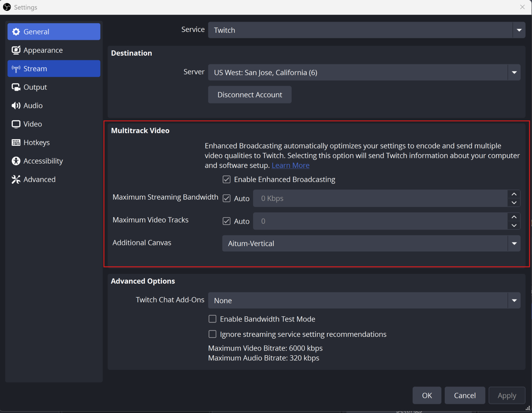The height and width of the screenshot is (413, 532).
Task: Click the Appearance display icon in sidebar
Action: click(x=16, y=50)
